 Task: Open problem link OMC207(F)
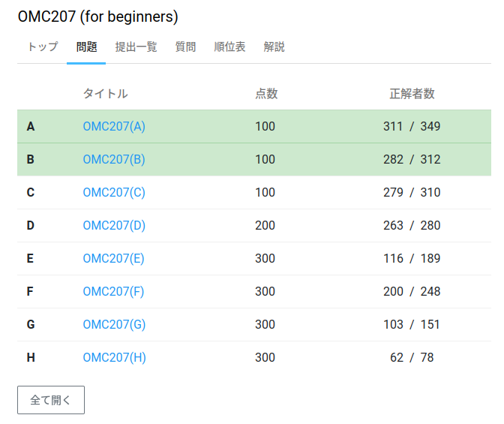pyautogui.click(x=113, y=291)
